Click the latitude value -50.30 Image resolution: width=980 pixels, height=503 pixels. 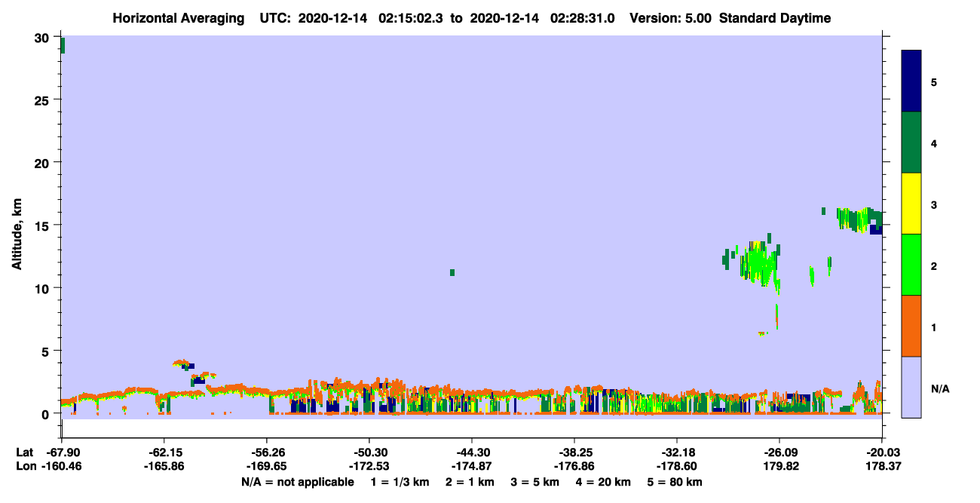coord(369,452)
